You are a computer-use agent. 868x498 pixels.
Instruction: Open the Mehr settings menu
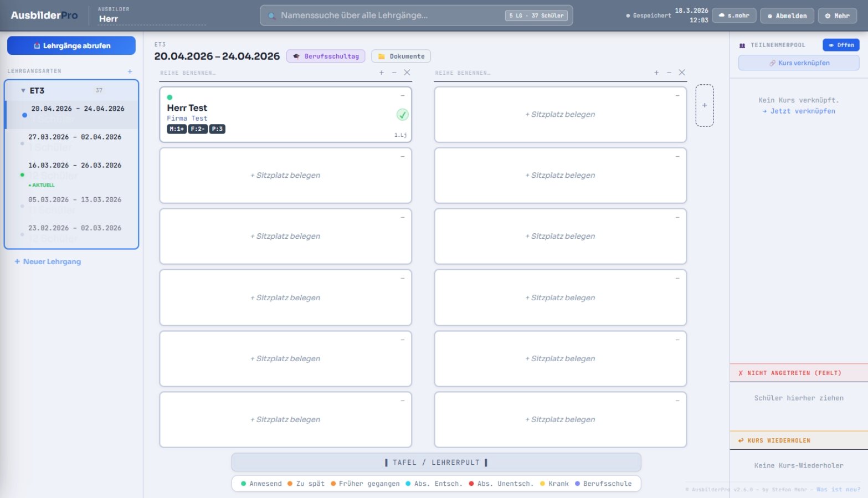pos(837,16)
